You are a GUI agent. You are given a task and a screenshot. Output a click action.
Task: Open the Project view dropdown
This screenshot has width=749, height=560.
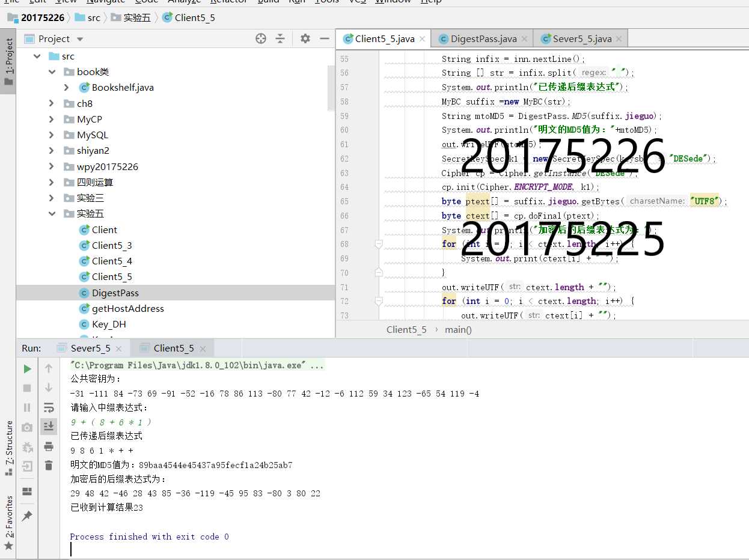pos(80,39)
